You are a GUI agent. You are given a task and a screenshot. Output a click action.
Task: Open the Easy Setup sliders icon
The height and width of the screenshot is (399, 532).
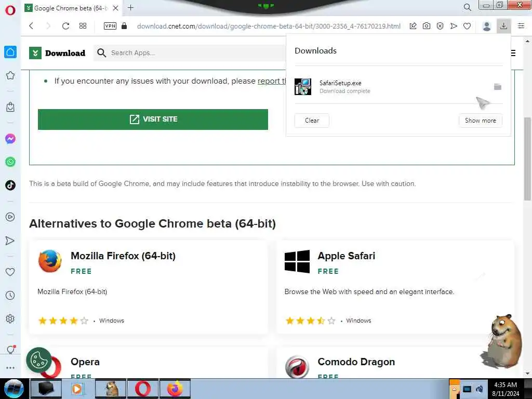tap(521, 26)
